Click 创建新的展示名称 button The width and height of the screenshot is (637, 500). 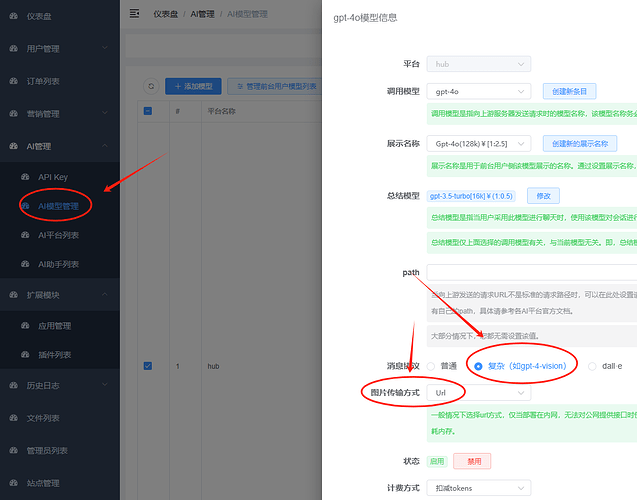pos(580,144)
